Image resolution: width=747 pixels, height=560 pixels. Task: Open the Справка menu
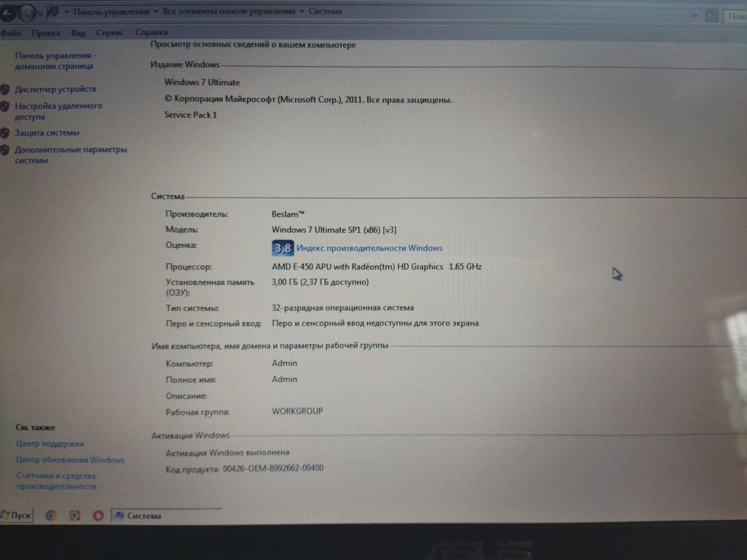pyautogui.click(x=151, y=32)
